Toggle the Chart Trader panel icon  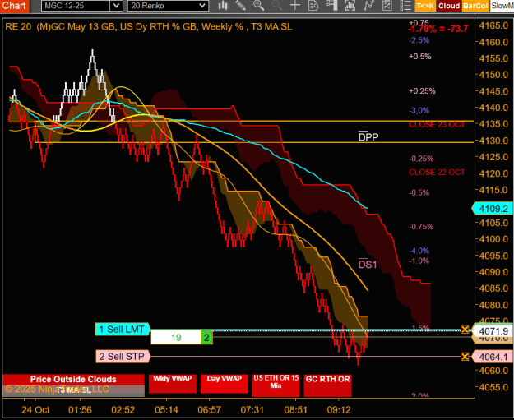click(332, 6)
